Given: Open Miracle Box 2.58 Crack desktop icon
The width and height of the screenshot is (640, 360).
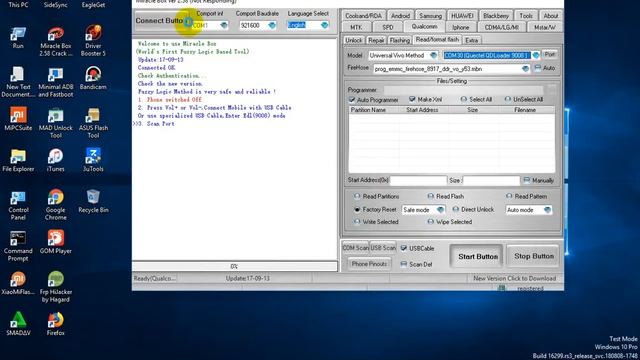Looking at the screenshot, I should coord(56,41).
